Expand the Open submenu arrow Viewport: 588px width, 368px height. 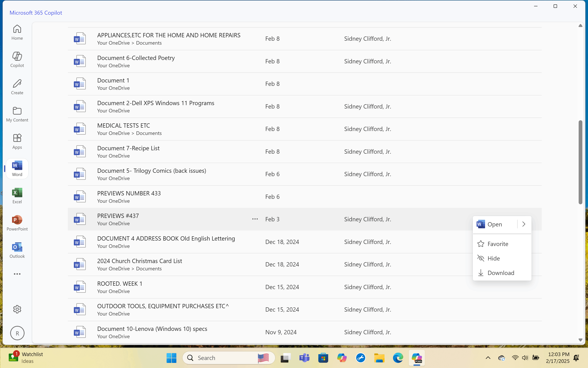coord(524,224)
